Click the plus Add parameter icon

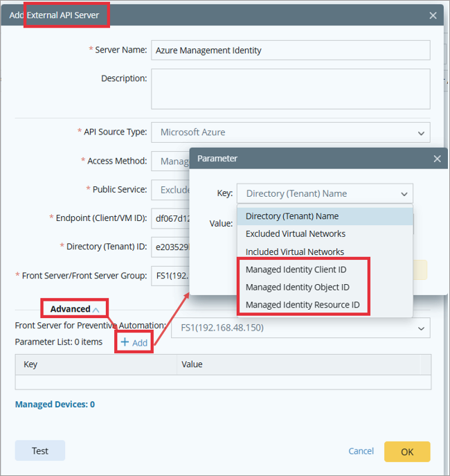[125, 342]
